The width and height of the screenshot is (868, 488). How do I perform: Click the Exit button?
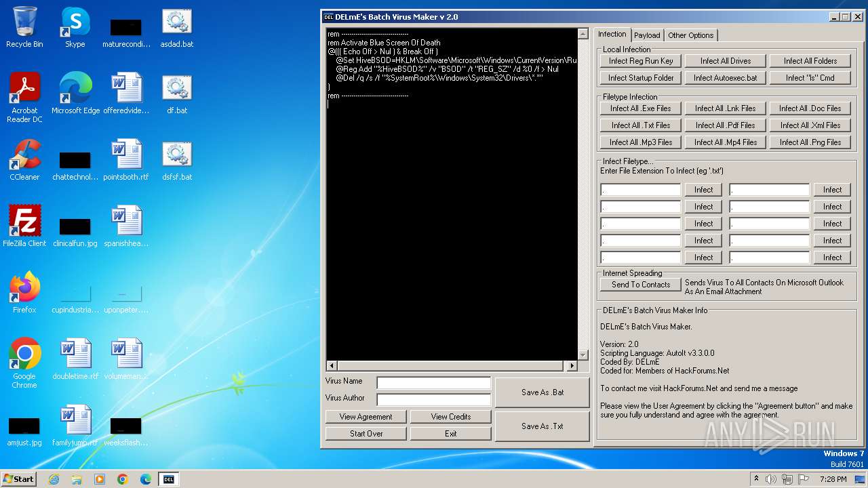tap(451, 434)
